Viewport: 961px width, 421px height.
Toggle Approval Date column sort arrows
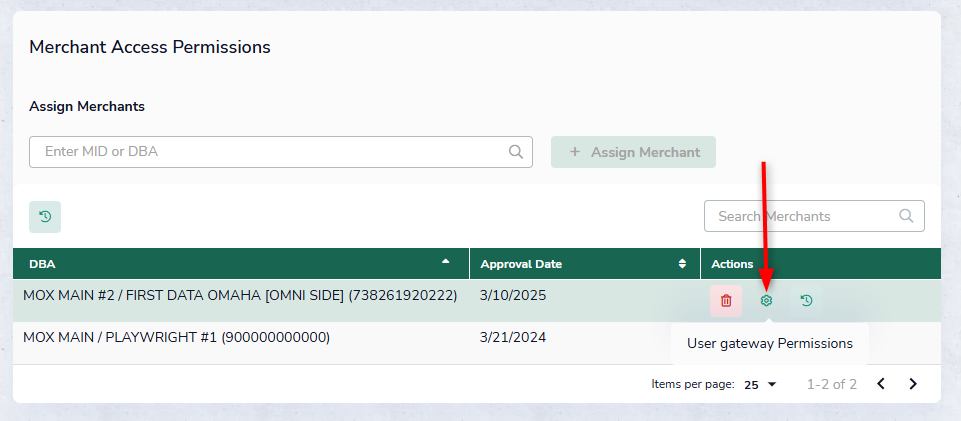[682, 264]
